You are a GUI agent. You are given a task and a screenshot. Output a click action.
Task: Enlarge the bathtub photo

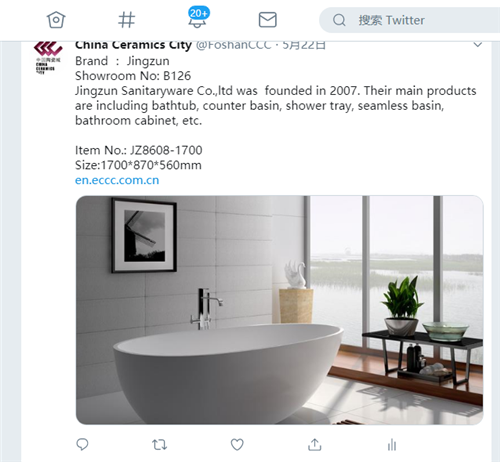pos(279,310)
